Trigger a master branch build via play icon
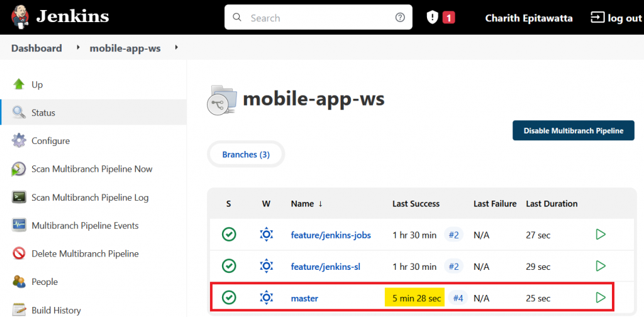This screenshot has height=317, width=644. [601, 298]
